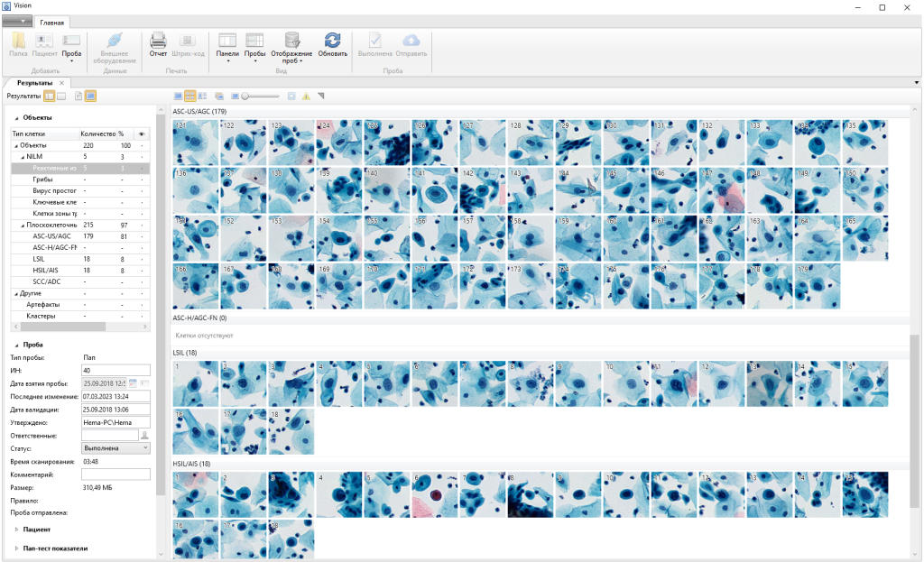Toggle the eye visibility column header
Screen dimensions: 924x562
(142, 134)
